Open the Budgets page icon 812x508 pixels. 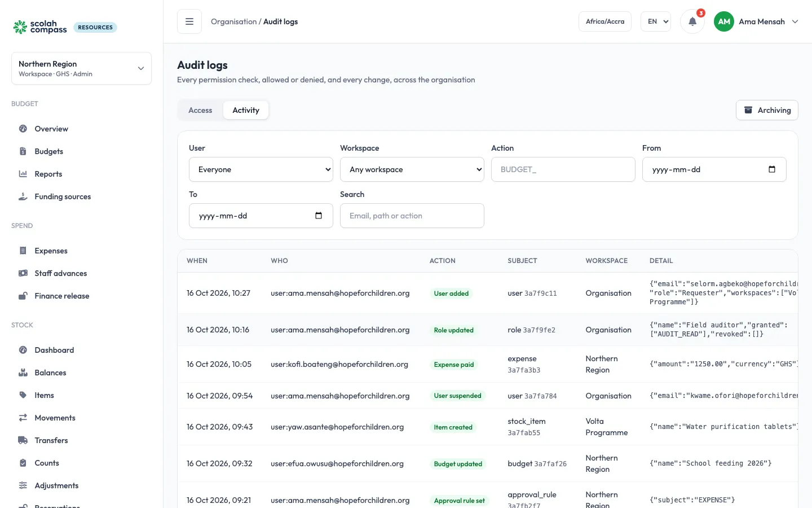tap(23, 151)
